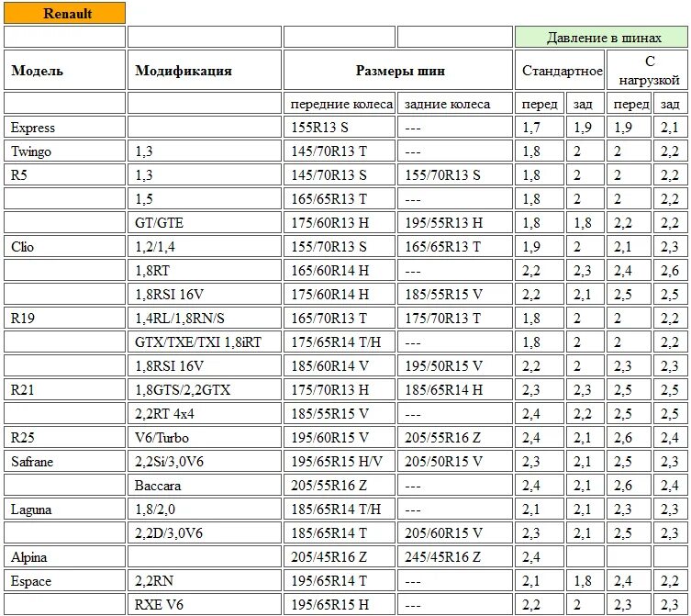This screenshot has height=616, width=691.
Task: Click the 175/70R13 H tire size
Action: pyautogui.click(x=340, y=389)
